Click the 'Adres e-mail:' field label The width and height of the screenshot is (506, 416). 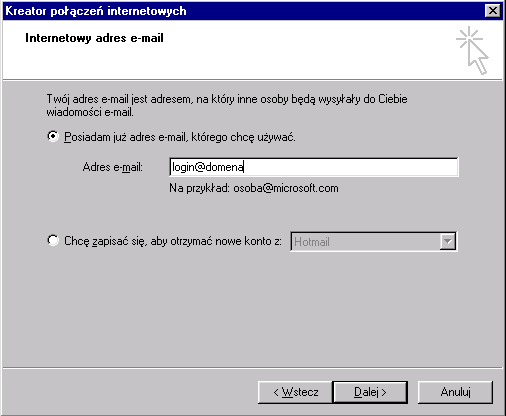tap(113, 167)
